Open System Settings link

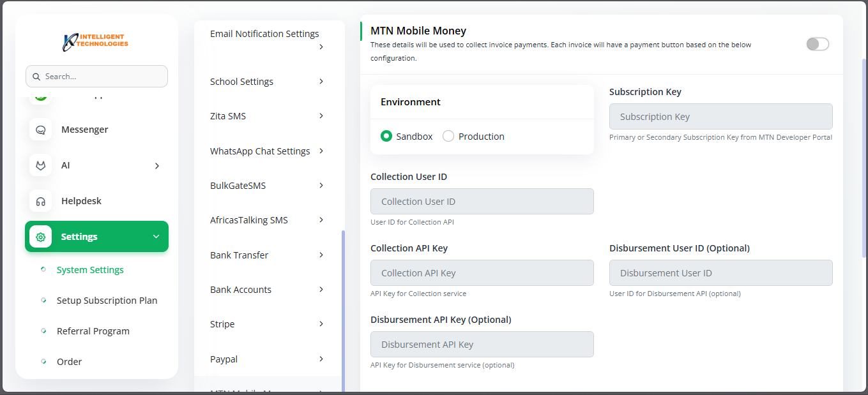coord(90,270)
